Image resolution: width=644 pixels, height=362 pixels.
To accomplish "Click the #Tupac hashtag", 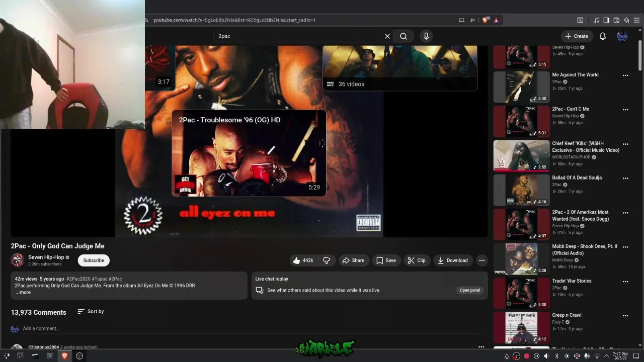I will [99, 279].
